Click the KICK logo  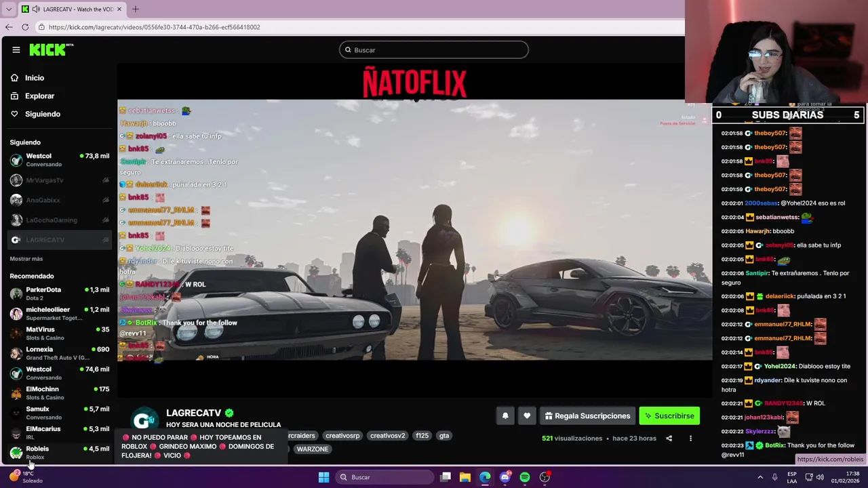point(49,49)
